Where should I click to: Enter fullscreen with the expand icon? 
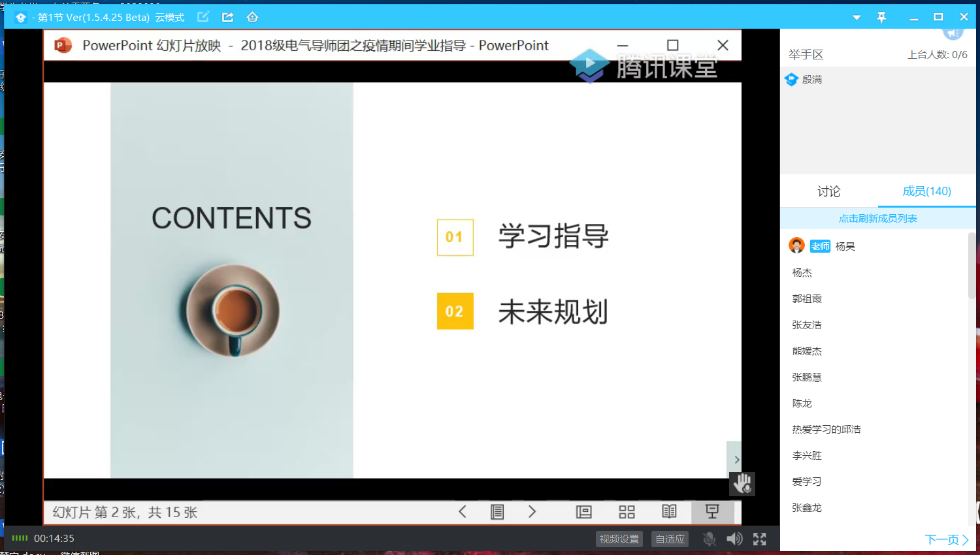pos(759,539)
